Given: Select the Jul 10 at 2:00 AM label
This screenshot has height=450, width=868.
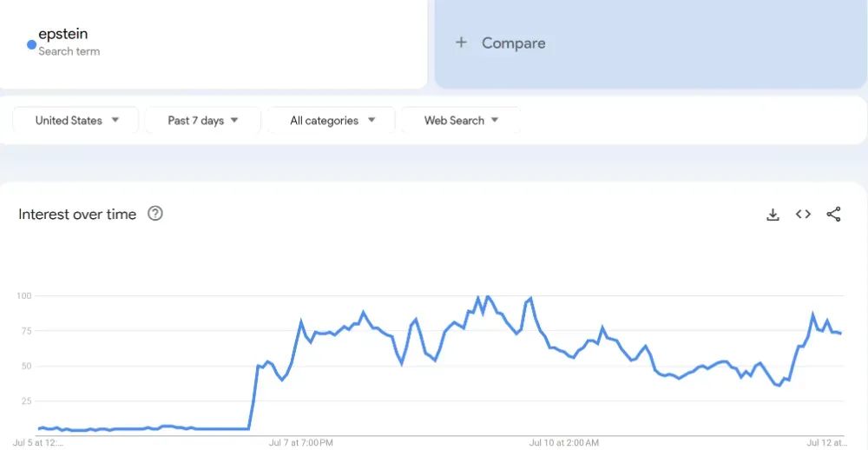Looking at the screenshot, I should click(x=564, y=443).
